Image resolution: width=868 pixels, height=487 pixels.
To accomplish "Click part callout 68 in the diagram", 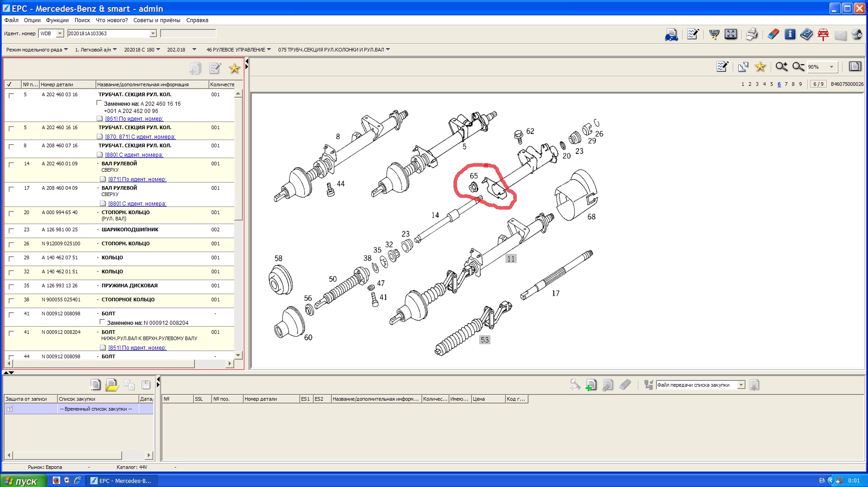I will (591, 217).
